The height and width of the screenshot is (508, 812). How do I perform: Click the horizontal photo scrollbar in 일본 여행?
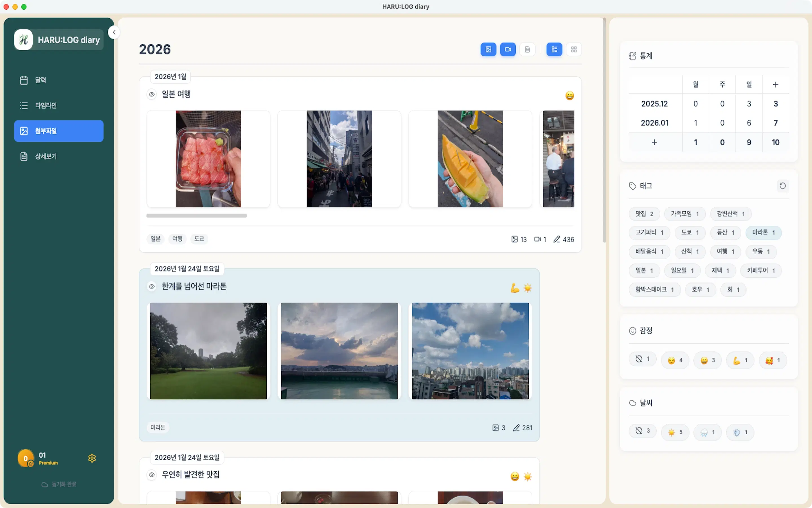coord(197,216)
